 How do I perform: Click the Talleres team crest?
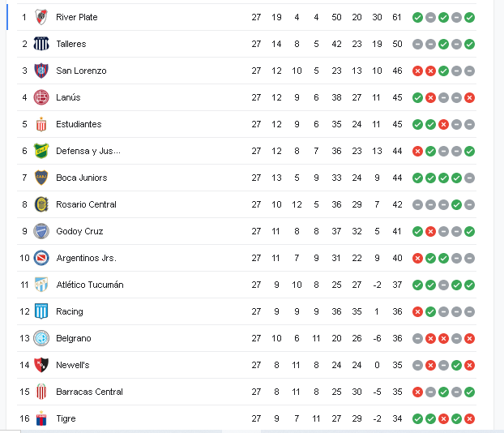click(x=41, y=44)
